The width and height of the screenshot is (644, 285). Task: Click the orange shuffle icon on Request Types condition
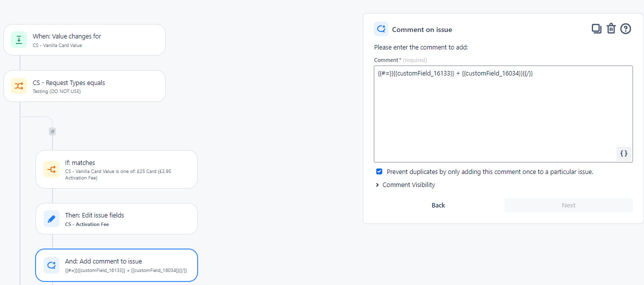click(x=19, y=86)
